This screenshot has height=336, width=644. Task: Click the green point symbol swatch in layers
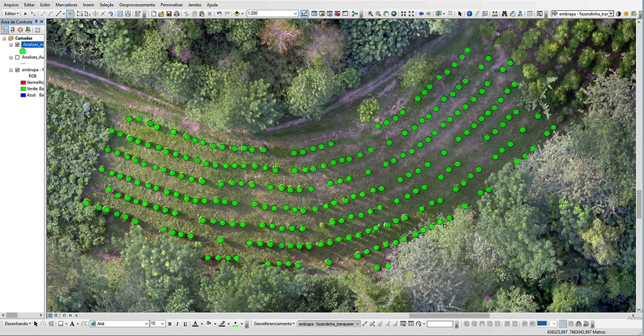[x=23, y=51]
